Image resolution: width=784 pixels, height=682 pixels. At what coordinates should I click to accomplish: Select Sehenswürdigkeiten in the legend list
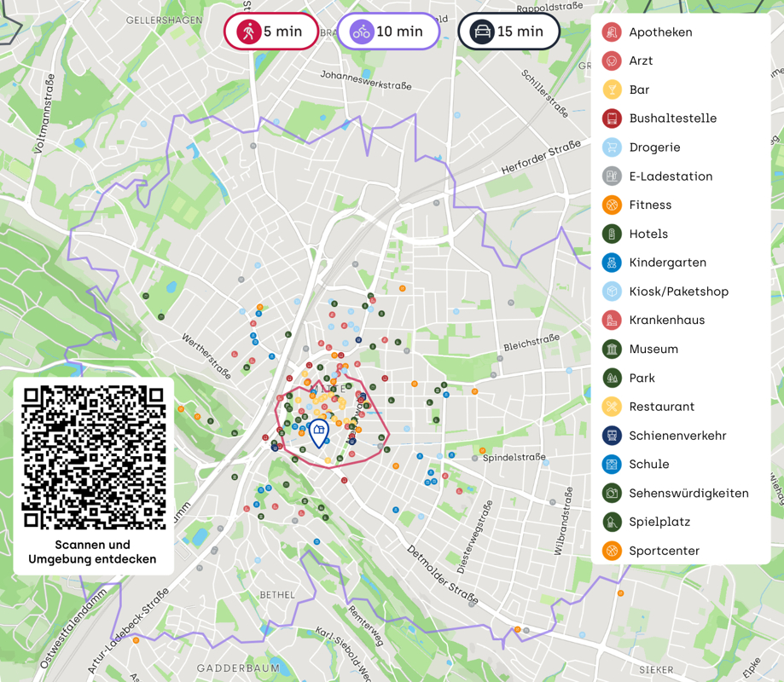pyautogui.click(x=688, y=494)
